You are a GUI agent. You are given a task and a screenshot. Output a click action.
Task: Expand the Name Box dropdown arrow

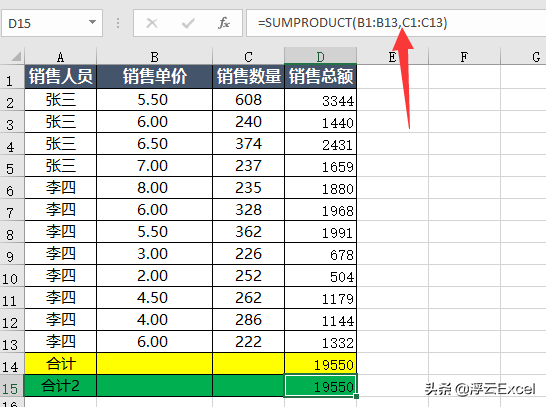point(92,23)
